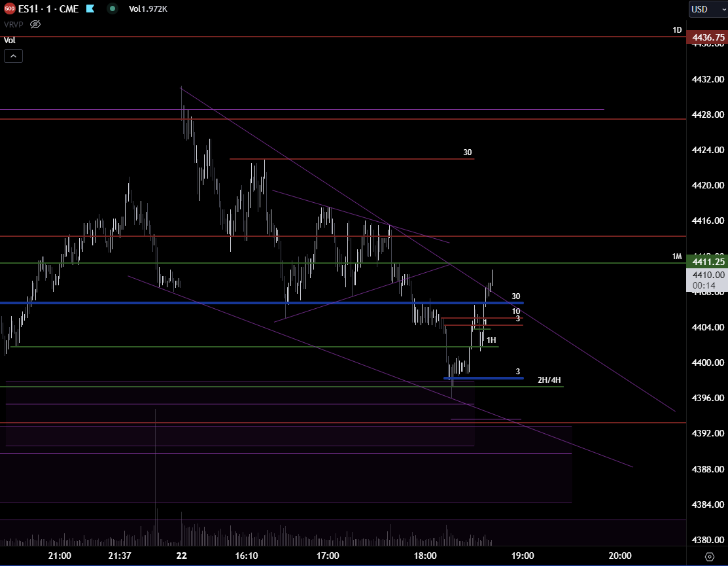Click the 4380.00 price scale label
Viewport: 728px width, 566px height.
708,540
